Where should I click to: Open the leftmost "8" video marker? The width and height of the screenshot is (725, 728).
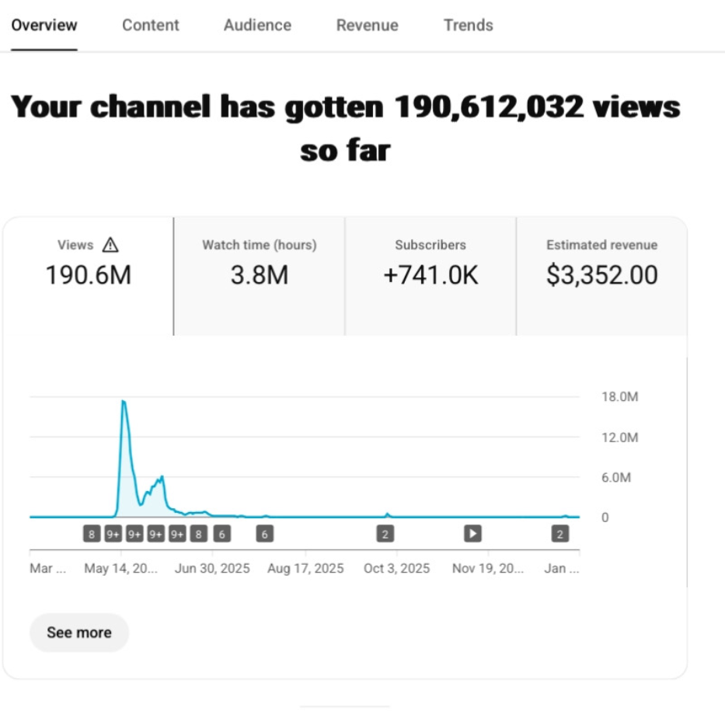tap(92, 534)
